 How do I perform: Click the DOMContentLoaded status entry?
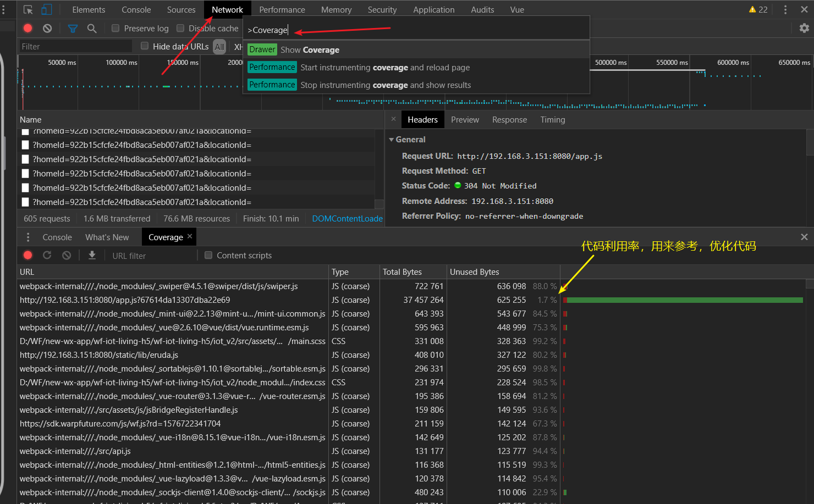348,219
